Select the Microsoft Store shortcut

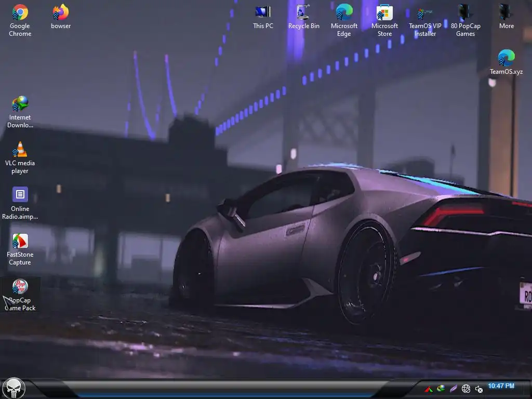(x=384, y=20)
